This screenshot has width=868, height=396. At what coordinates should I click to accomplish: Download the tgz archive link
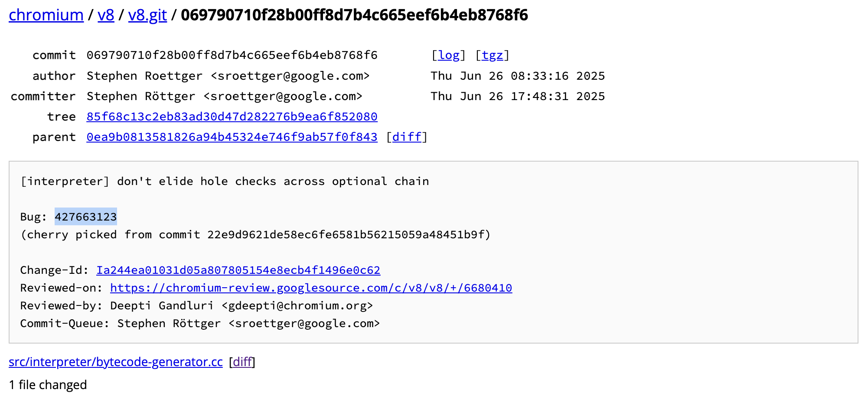(493, 55)
